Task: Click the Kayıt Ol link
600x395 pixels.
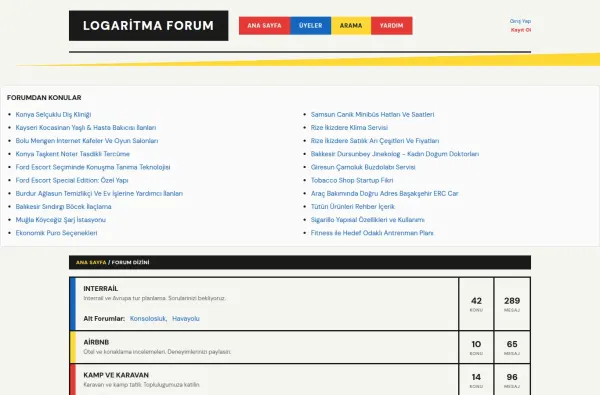Action: click(521, 30)
